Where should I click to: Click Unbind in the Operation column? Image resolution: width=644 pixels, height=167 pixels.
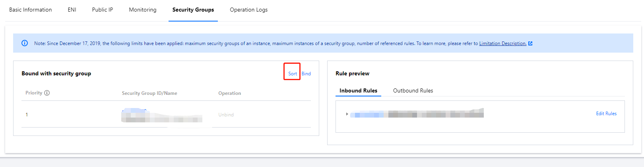pyautogui.click(x=226, y=115)
